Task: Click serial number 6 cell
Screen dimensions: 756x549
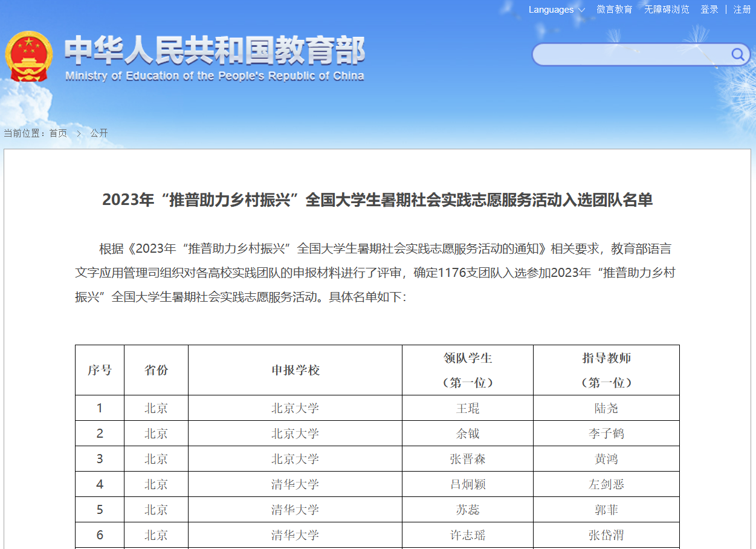Action: coord(100,535)
